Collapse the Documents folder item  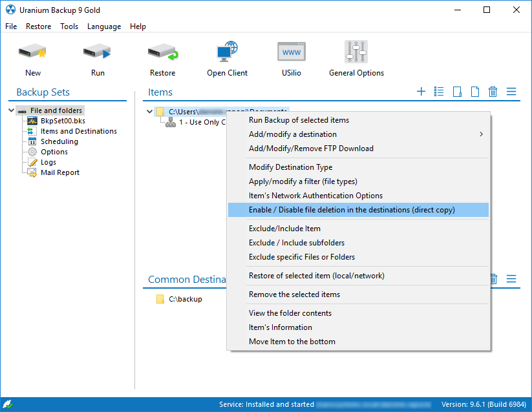click(150, 112)
